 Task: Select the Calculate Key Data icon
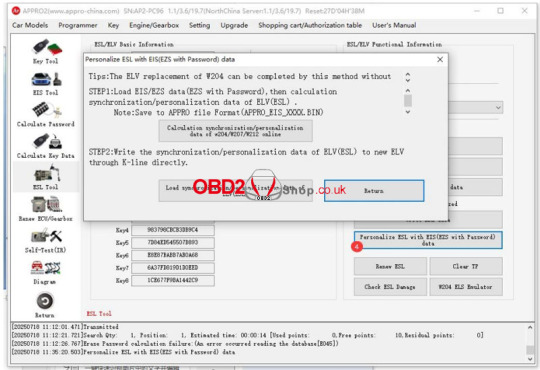pos(46,146)
